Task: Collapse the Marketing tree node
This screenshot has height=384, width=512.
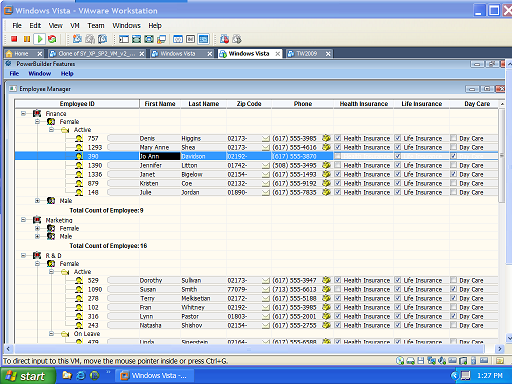Action: coord(23,220)
